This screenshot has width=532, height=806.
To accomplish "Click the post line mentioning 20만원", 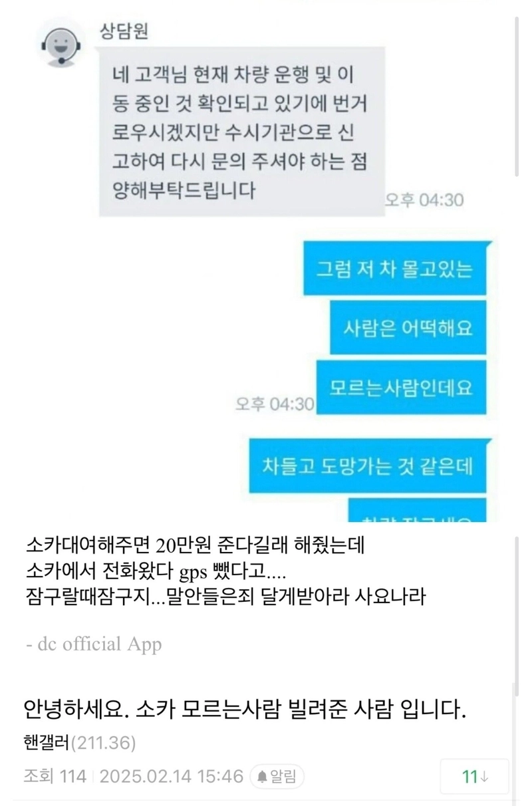I will click(x=194, y=547).
